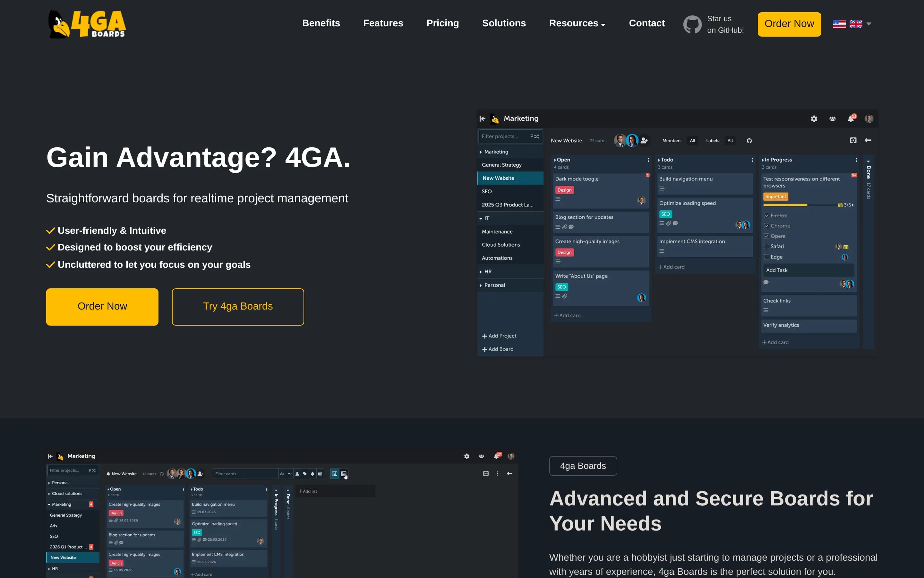Expand the Personal project in hero sidebar

481,285
